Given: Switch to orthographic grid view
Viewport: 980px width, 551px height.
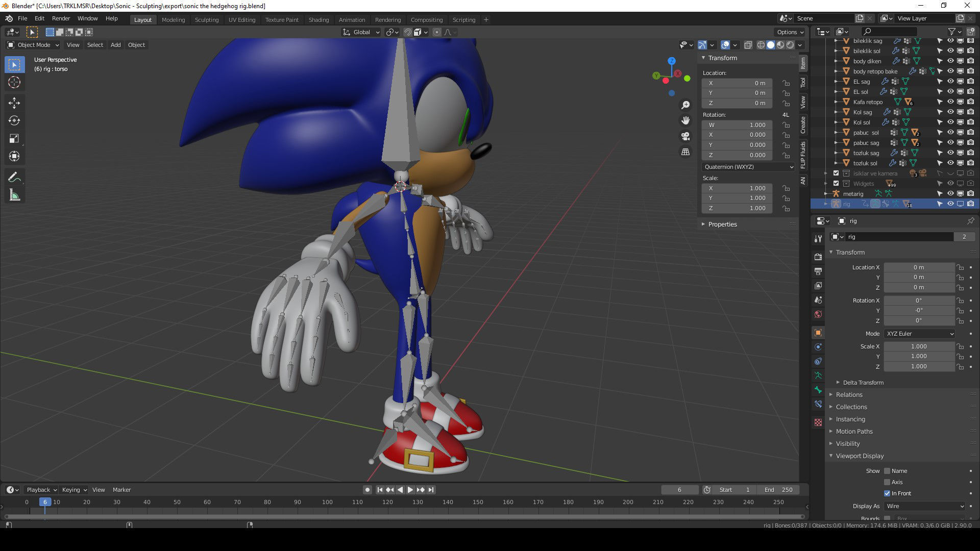Looking at the screenshot, I should click(x=685, y=152).
